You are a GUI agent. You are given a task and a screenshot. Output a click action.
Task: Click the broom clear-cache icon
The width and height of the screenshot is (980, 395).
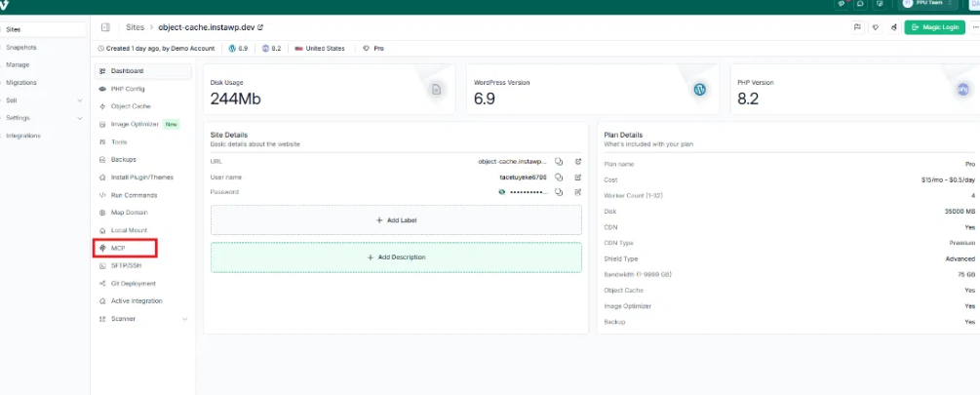894,27
